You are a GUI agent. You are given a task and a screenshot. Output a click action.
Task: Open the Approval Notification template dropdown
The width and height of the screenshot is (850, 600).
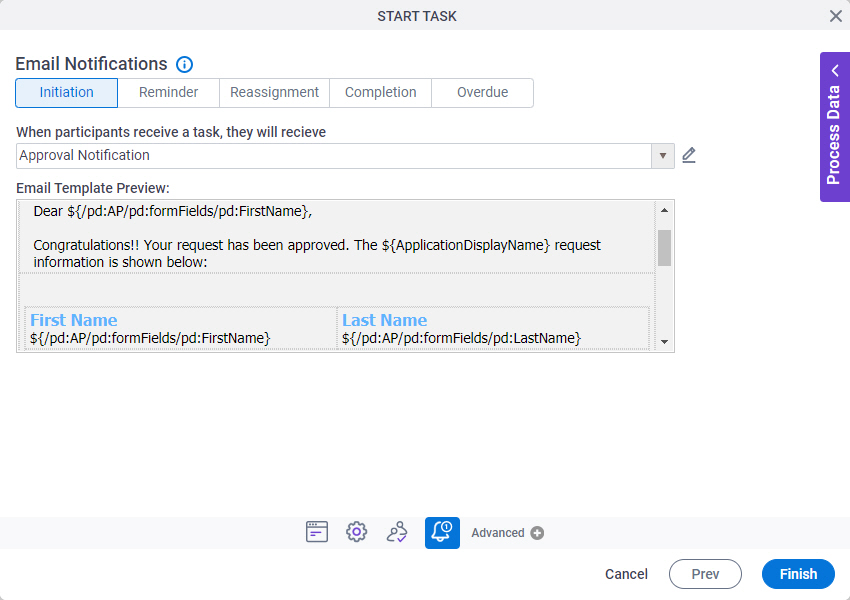662,156
